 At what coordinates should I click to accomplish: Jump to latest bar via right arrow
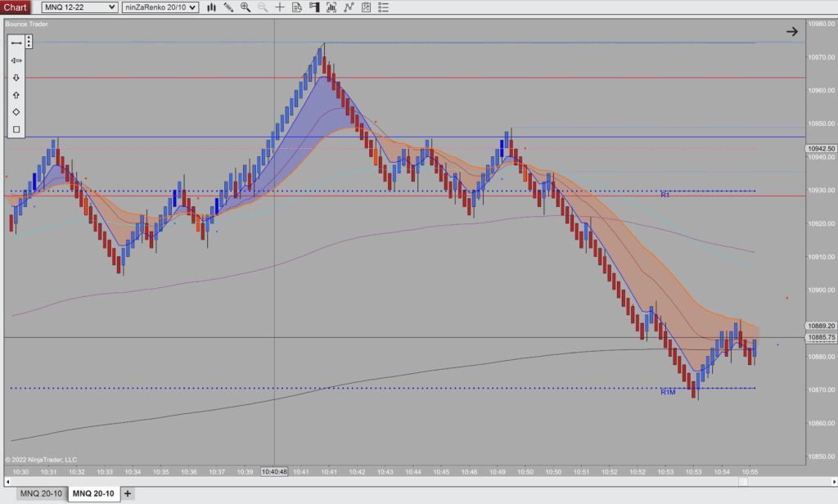tap(791, 31)
